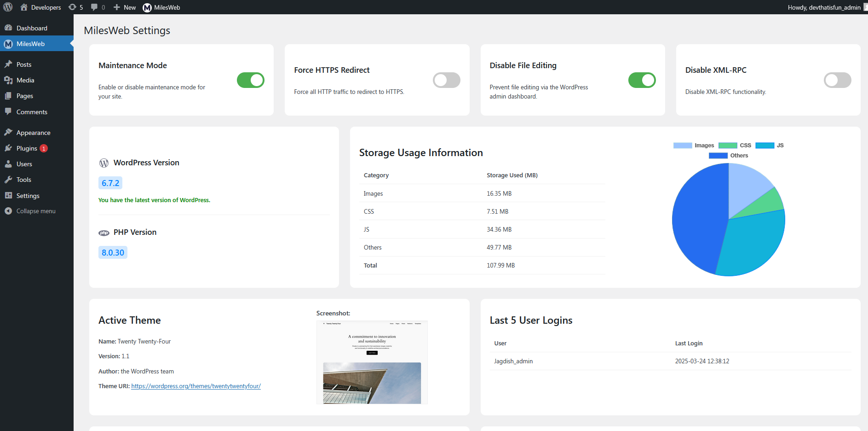Open the comments bubble icon in admin bar
The width and height of the screenshot is (868, 431).
pyautogui.click(x=94, y=7)
